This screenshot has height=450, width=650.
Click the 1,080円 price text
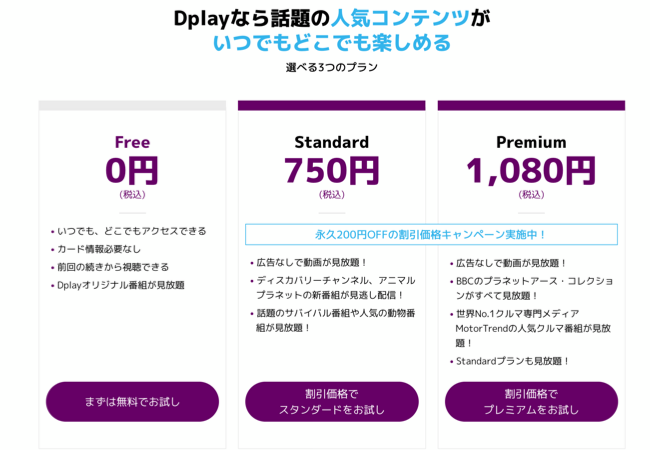tap(531, 170)
